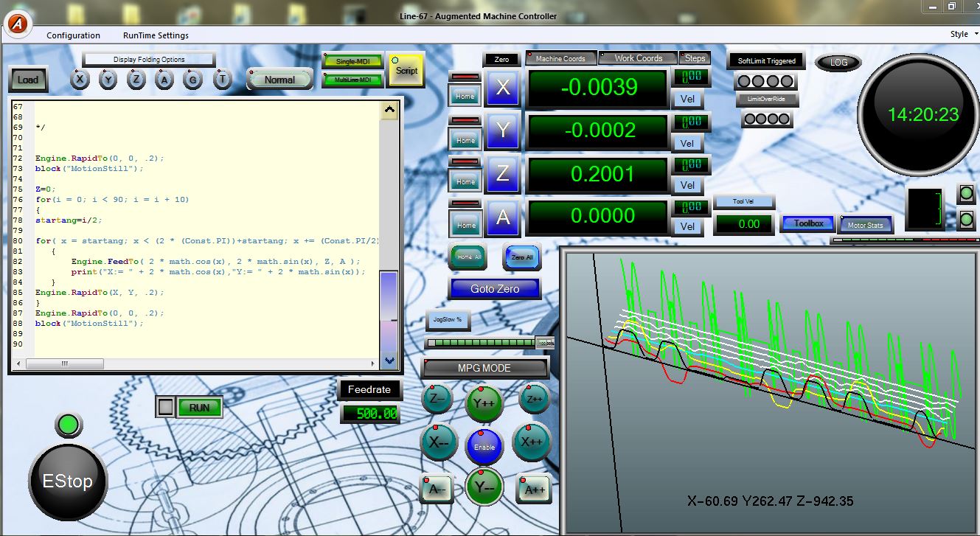Jog Y axis with Y-- button
Image resolution: width=980 pixels, height=536 pixels.
(x=484, y=487)
